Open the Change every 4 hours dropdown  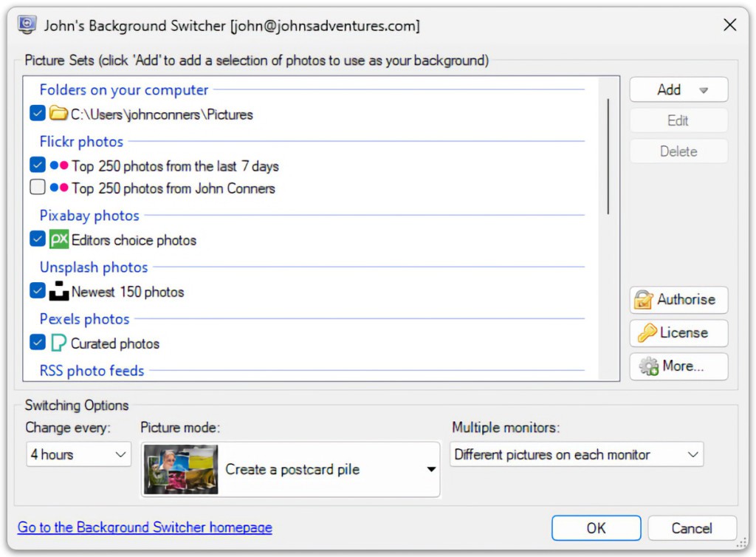coord(78,455)
